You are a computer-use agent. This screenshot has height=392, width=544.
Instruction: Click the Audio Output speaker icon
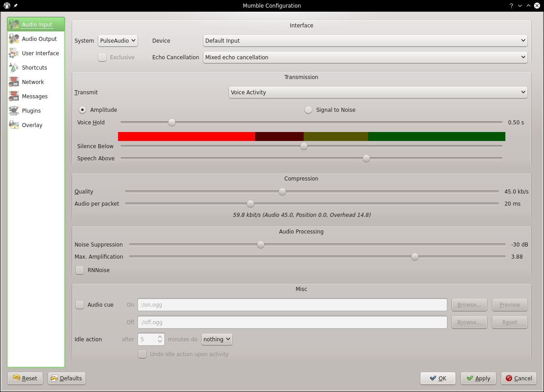[x=14, y=39]
